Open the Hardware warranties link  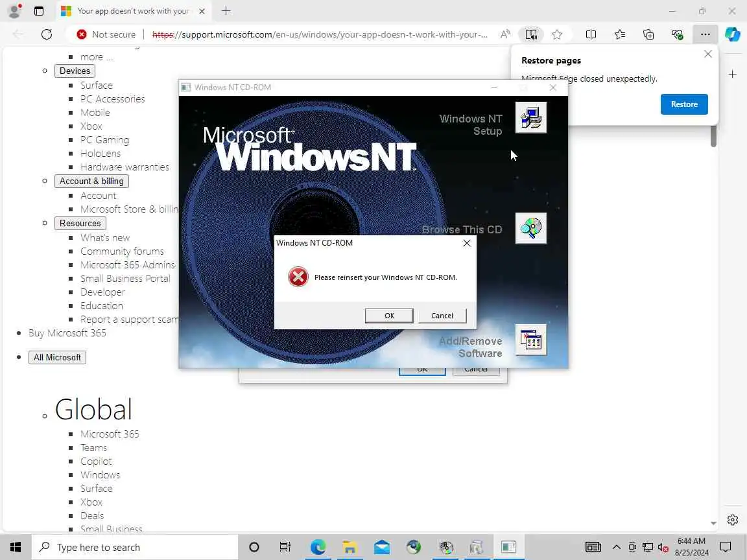tap(124, 167)
